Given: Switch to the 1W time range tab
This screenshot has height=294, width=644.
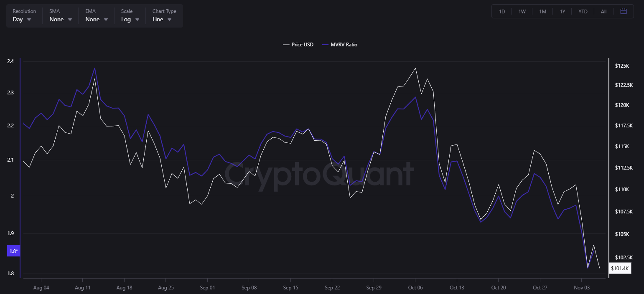Looking at the screenshot, I should [x=522, y=11].
